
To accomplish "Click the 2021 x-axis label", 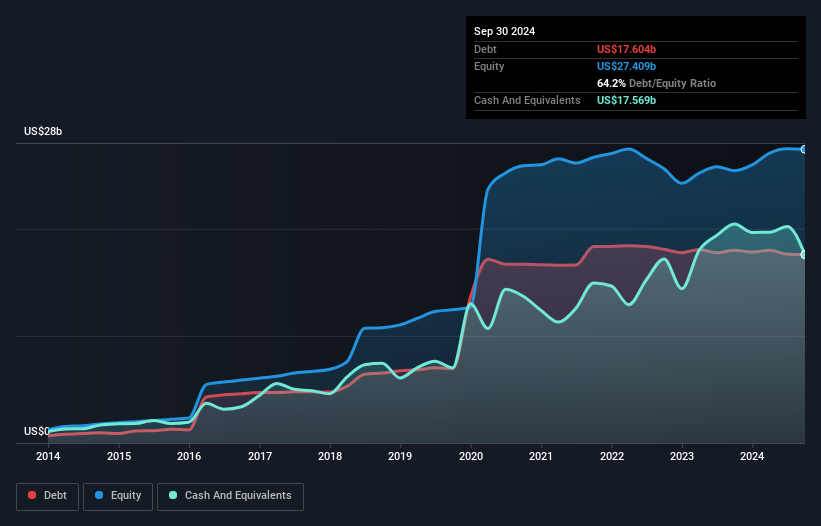I will pos(541,456).
